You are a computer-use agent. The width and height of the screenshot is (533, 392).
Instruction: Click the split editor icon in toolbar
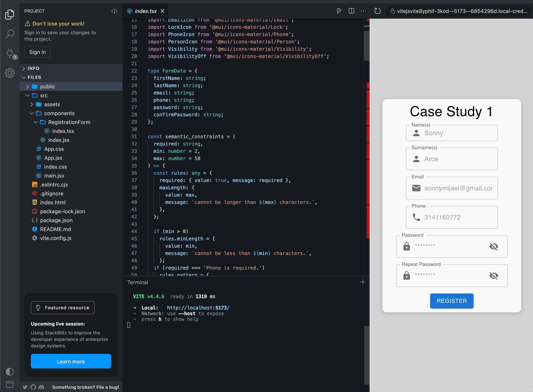click(351, 11)
